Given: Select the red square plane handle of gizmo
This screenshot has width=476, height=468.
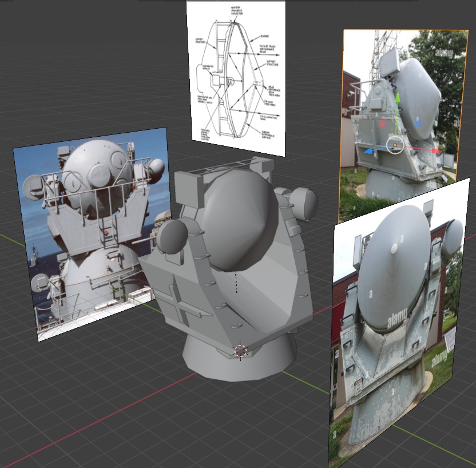Looking at the screenshot, I should click(383, 123).
